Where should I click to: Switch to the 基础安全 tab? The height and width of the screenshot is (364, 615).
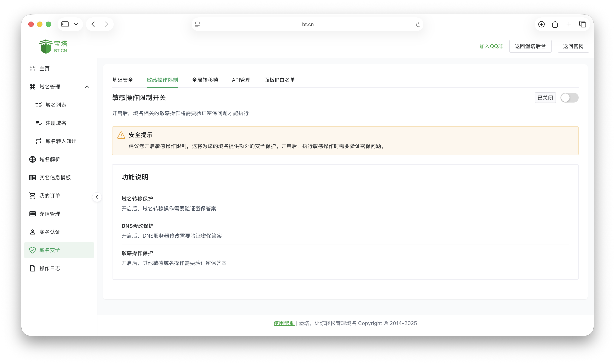(123, 80)
